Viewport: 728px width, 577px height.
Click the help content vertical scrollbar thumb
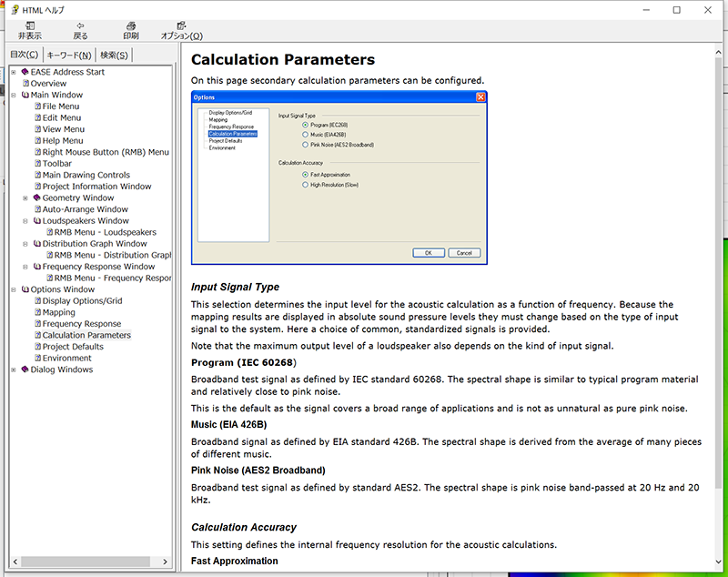(x=718, y=274)
